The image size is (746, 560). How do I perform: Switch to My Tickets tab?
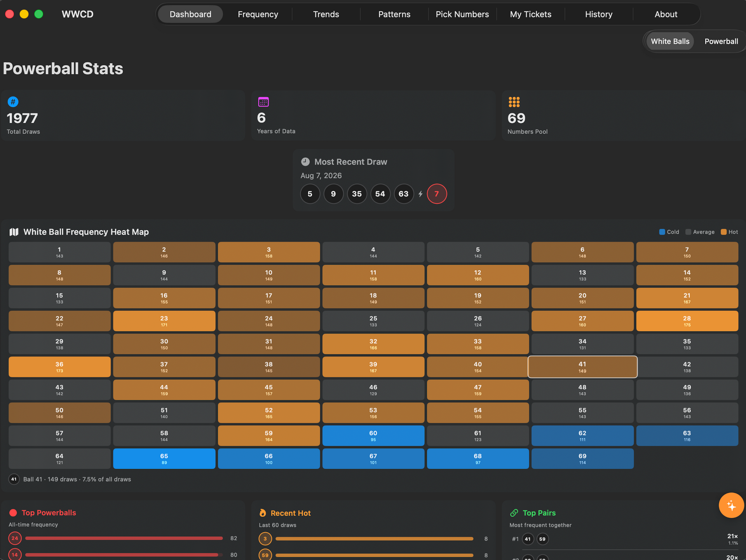pos(531,14)
